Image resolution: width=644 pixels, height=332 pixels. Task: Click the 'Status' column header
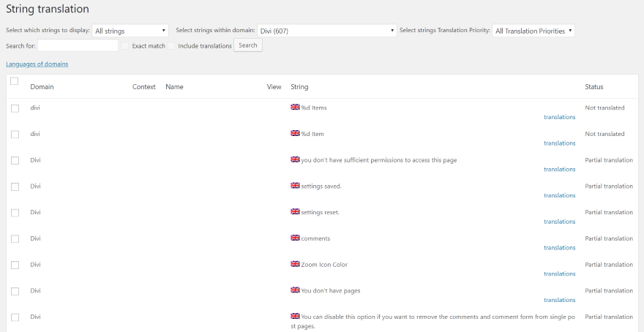[594, 86]
